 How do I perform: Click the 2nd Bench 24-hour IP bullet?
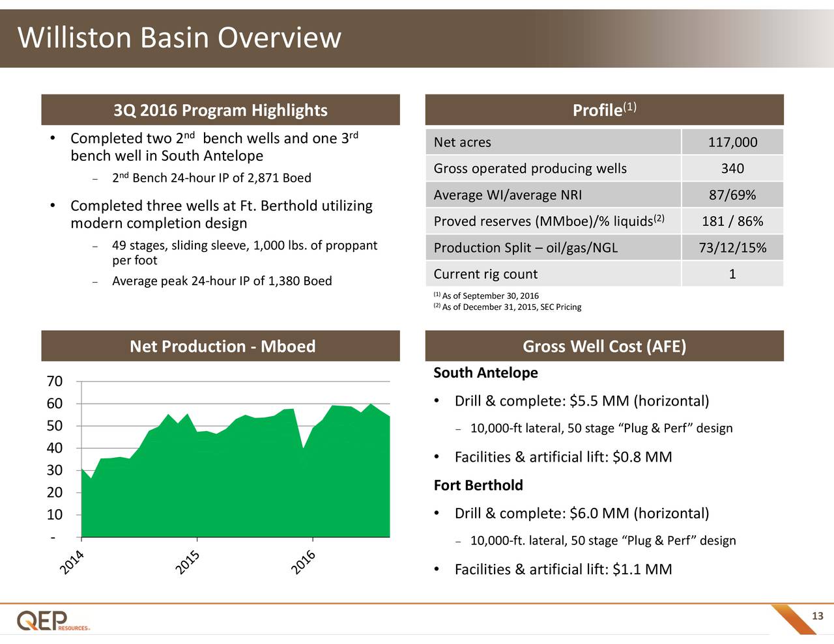pos(211,178)
